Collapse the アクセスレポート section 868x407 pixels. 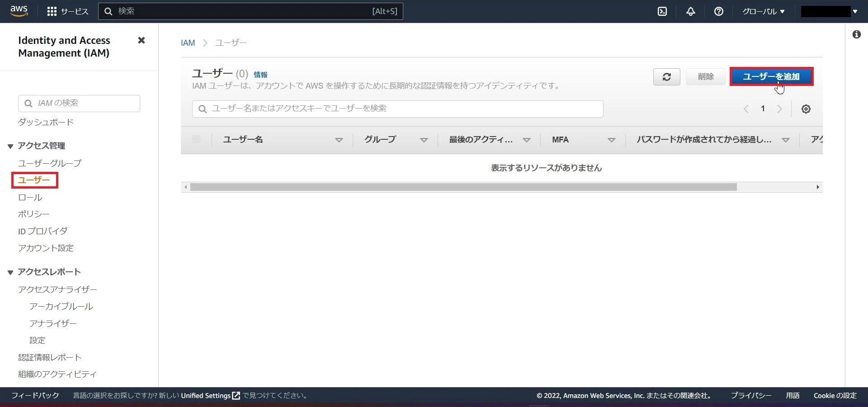click(10, 272)
